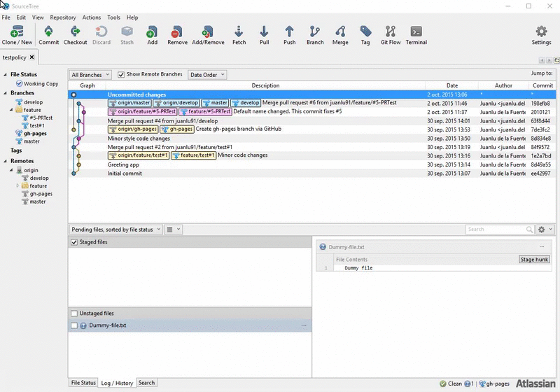Click the Tag toolbar icon
This screenshot has width=560, height=392.
pyautogui.click(x=365, y=35)
